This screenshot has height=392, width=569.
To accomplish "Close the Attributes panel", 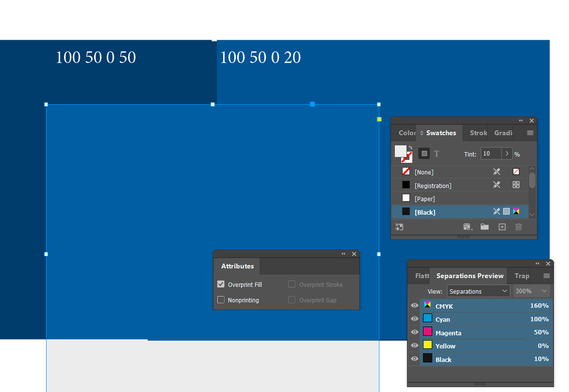I will [354, 254].
